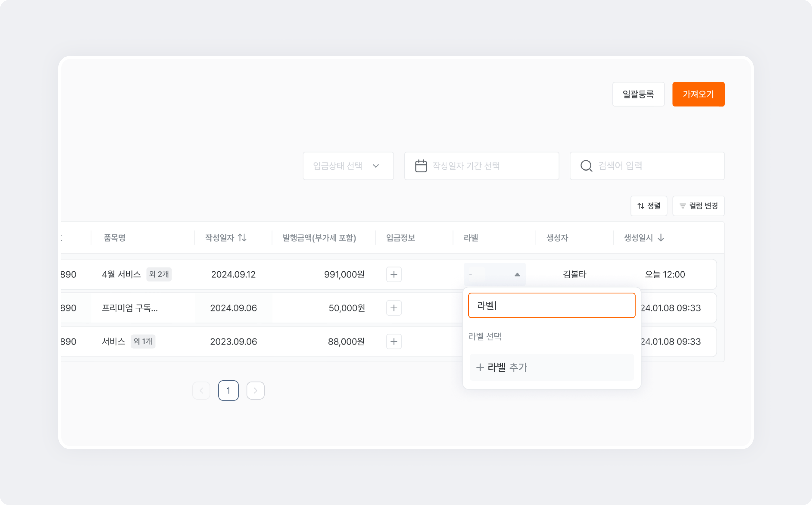Click the sort icon next to 정렬

point(640,206)
